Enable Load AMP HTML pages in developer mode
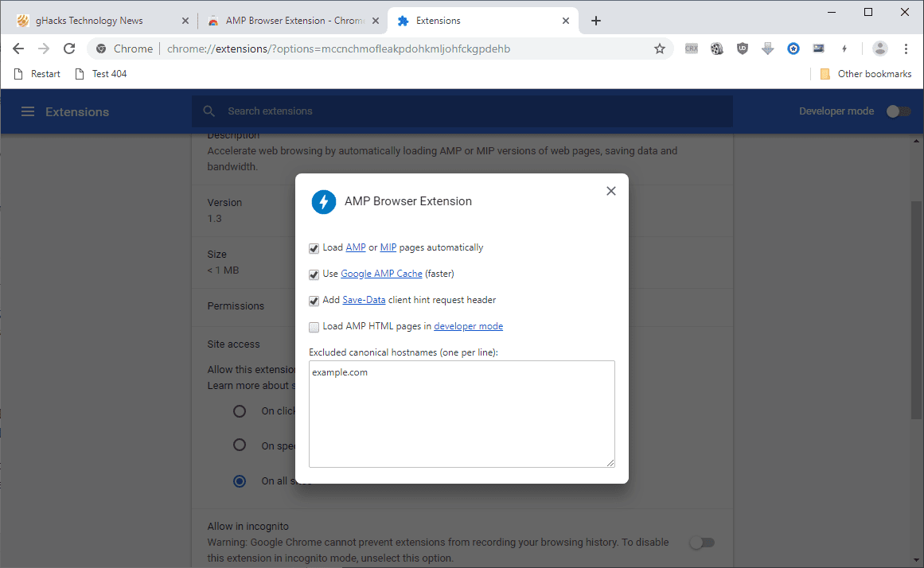This screenshot has width=924, height=568. [x=314, y=327]
